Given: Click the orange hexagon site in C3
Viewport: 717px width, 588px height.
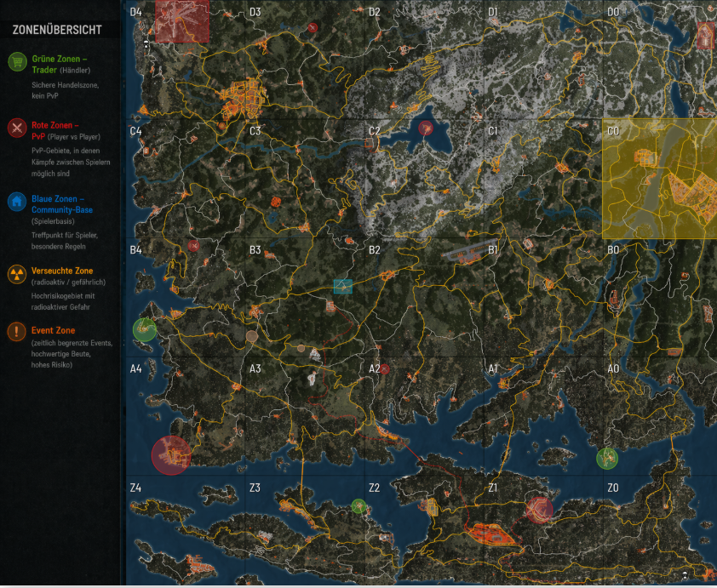Looking at the screenshot, I should coord(275,202).
